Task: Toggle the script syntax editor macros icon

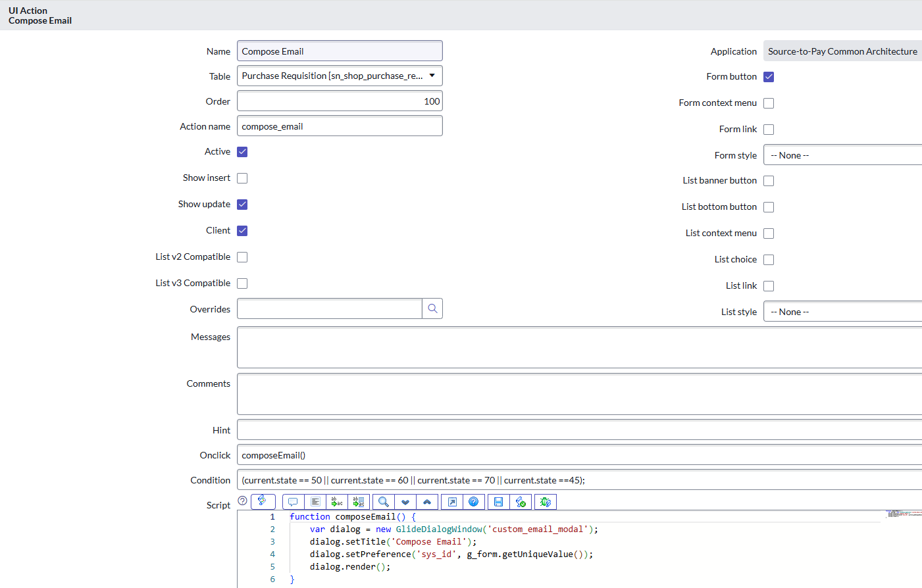Action: pos(263,501)
